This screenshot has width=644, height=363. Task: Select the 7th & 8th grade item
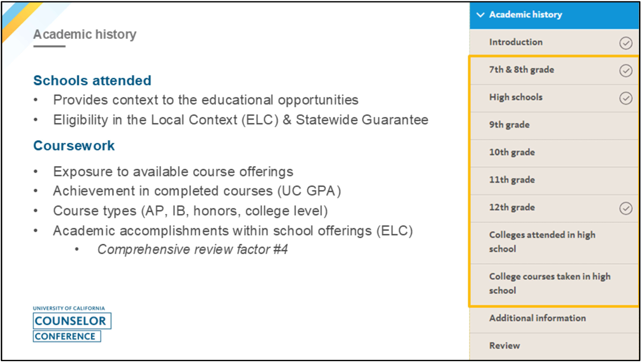(521, 70)
